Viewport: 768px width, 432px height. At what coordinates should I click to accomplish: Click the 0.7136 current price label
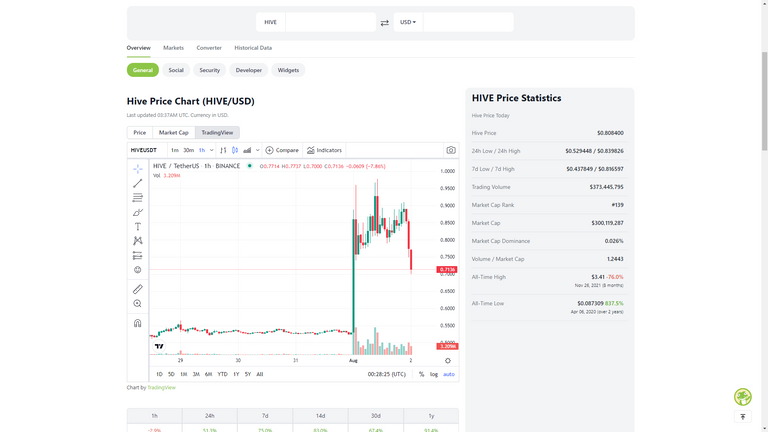(x=447, y=269)
